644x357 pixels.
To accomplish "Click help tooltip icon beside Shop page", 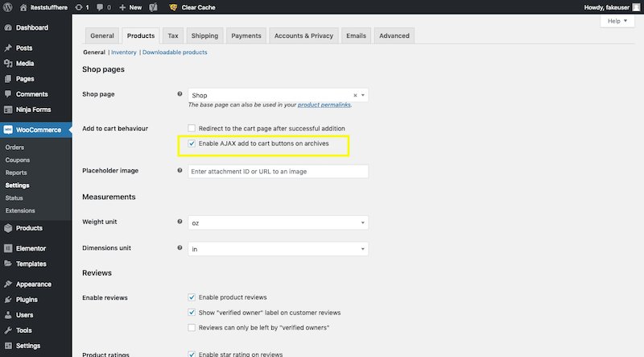I will pyautogui.click(x=179, y=95).
